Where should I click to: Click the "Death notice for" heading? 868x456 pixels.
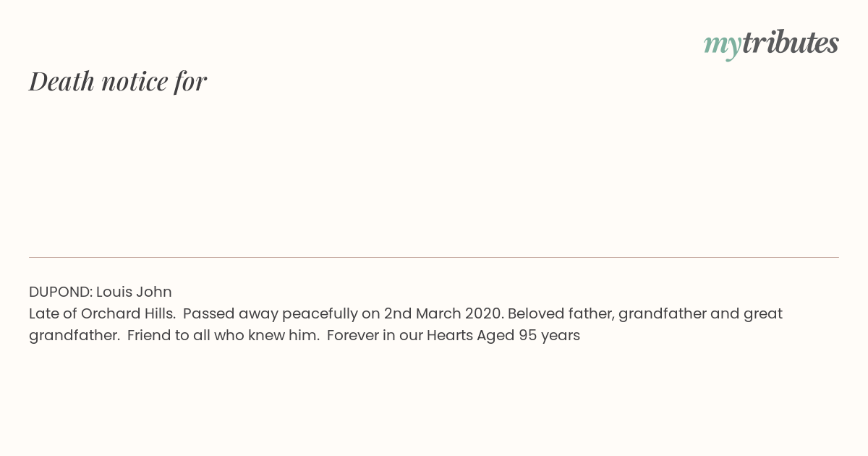[x=118, y=81]
